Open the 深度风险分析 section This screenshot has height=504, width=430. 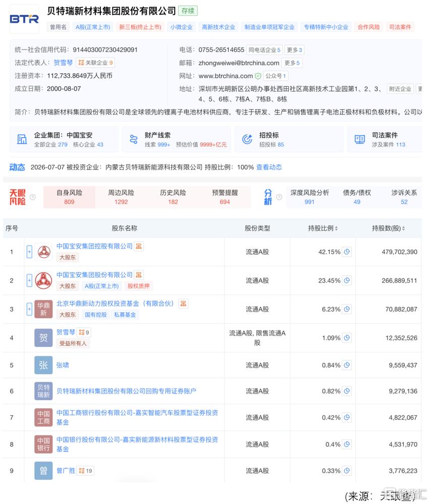tap(309, 197)
